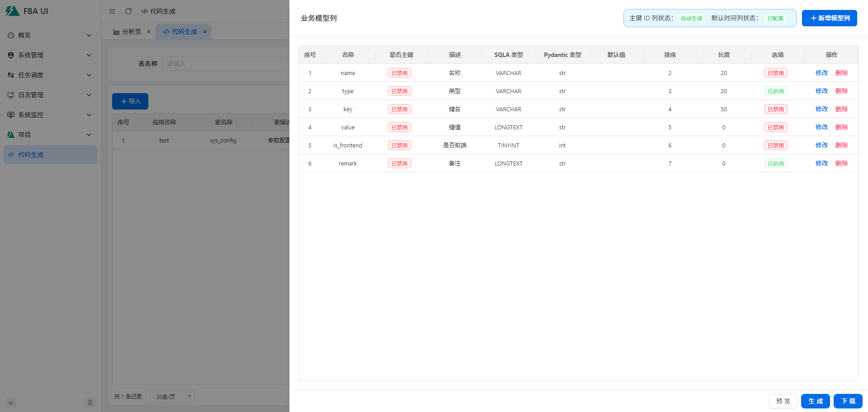The image size is (868, 412).
Task: Click the 系统监控 monitor icon in sidebar
Action: pyautogui.click(x=11, y=115)
